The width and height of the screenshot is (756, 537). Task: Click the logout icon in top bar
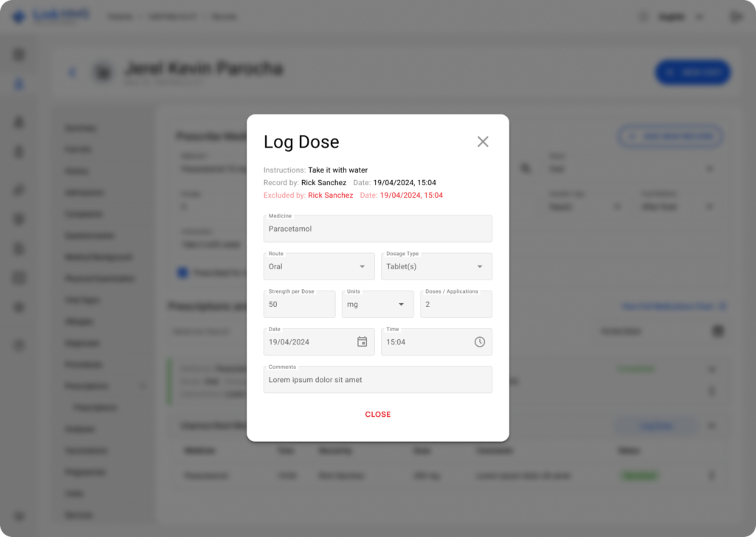pos(735,17)
